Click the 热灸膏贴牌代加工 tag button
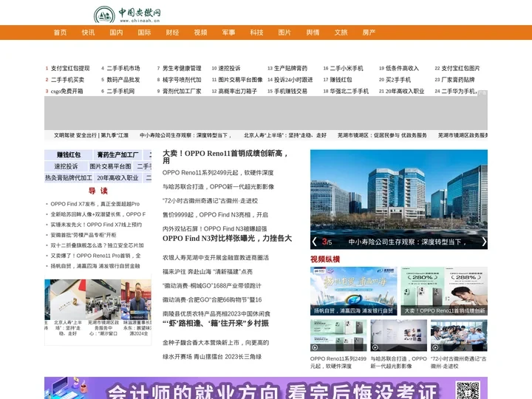 click(69, 178)
